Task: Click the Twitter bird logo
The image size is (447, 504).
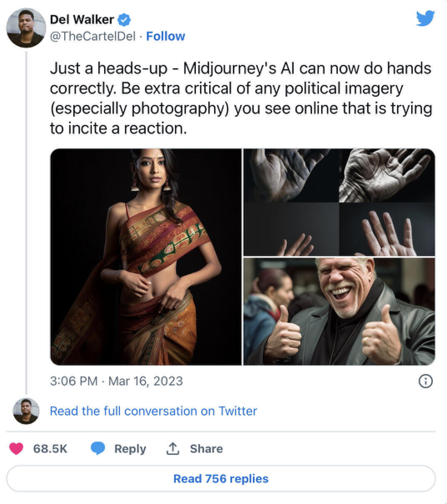Action: [x=425, y=18]
